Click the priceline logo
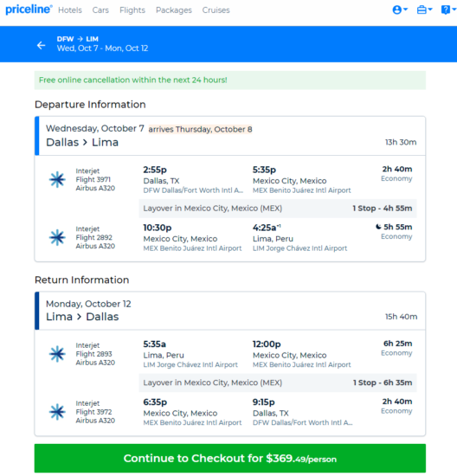 [29, 10]
